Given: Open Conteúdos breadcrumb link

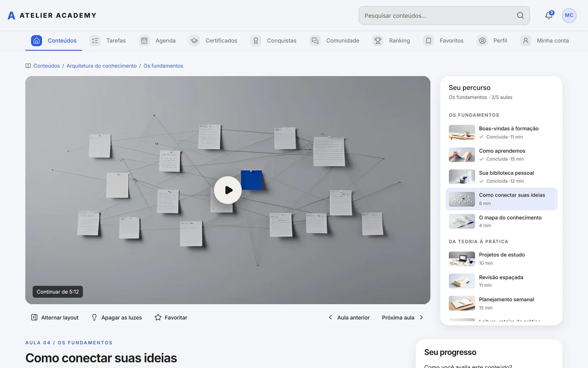Looking at the screenshot, I should pyautogui.click(x=47, y=66).
